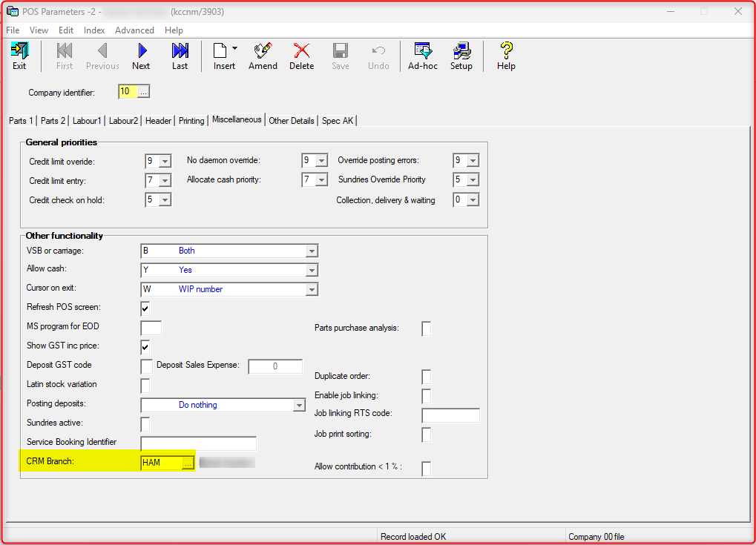Open the Advanced menu
Screen dimensions: 756x545
[134, 30]
